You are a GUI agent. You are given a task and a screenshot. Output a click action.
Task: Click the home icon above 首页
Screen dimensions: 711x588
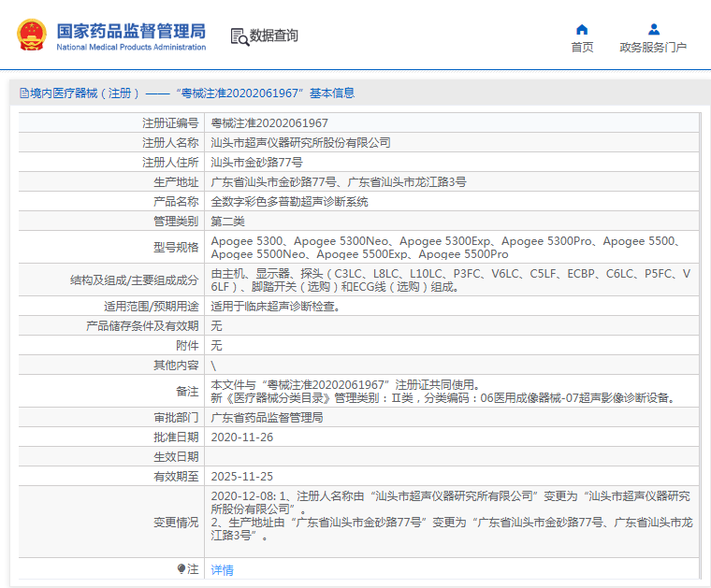click(582, 30)
